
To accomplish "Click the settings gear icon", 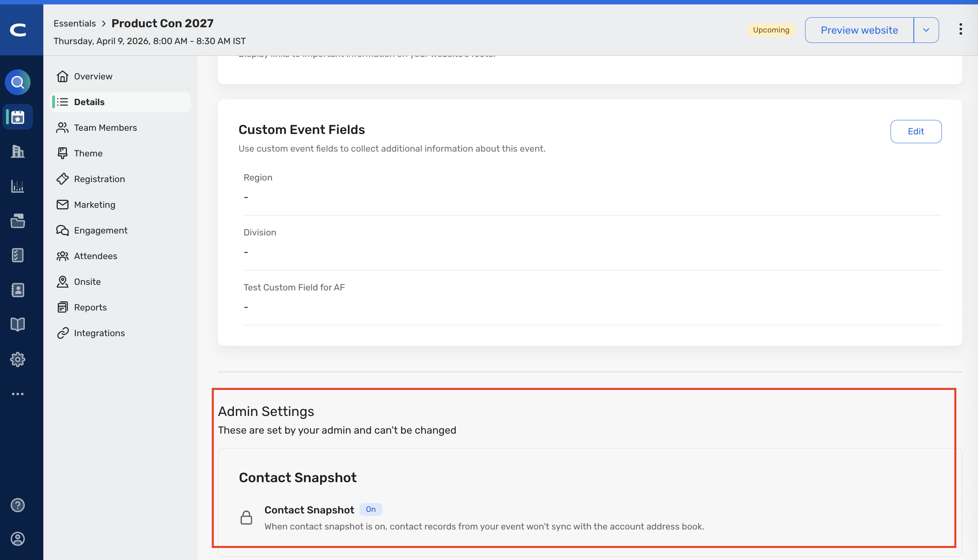I will tap(18, 359).
